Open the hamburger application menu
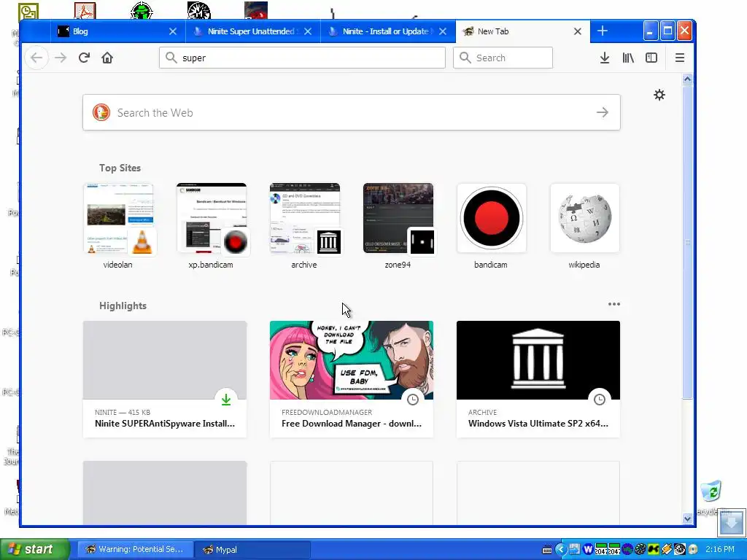747x560 pixels. (680, 58)
